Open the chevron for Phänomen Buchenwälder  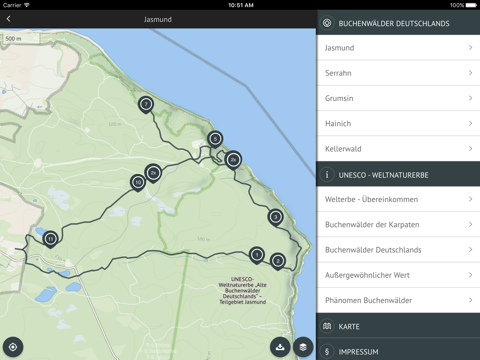tap(470, 300)
